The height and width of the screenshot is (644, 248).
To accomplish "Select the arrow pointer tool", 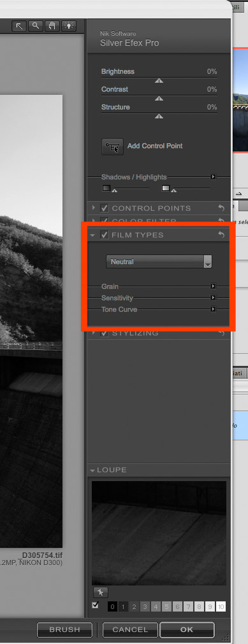I will [x=19, y=26].
